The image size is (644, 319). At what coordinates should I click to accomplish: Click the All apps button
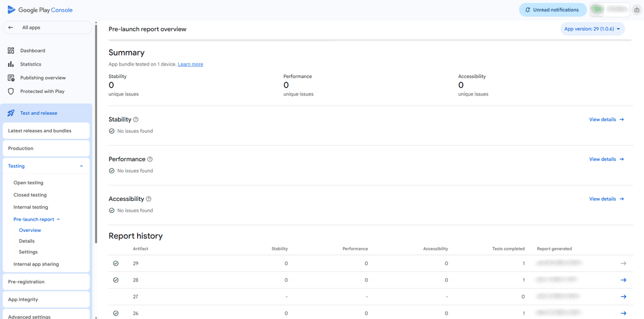pos(47,27)
